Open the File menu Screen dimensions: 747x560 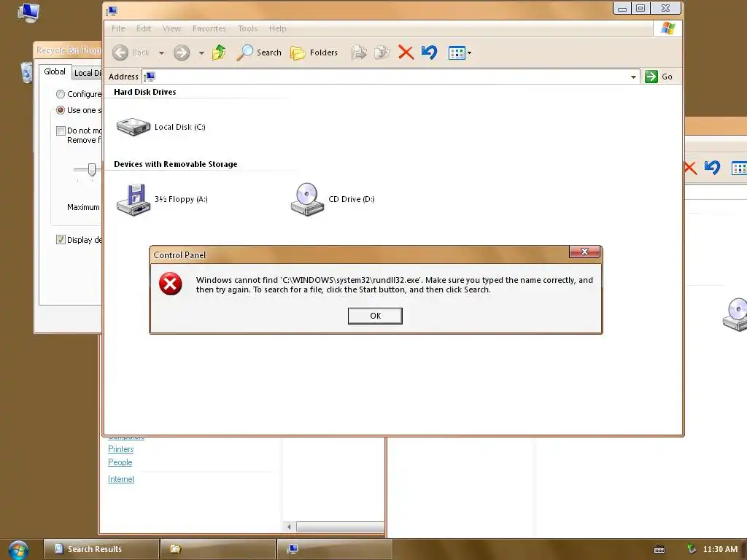click(x=118, y=28)
